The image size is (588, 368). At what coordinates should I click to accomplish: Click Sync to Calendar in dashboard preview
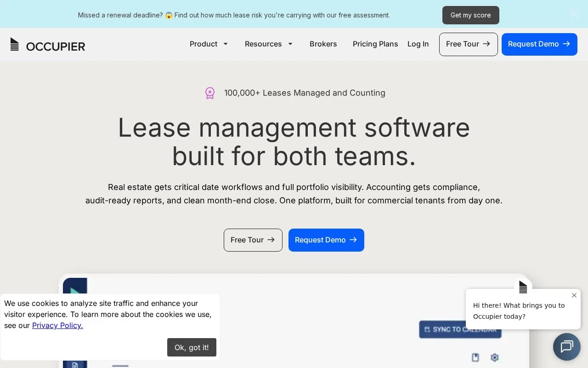point(460,329)
